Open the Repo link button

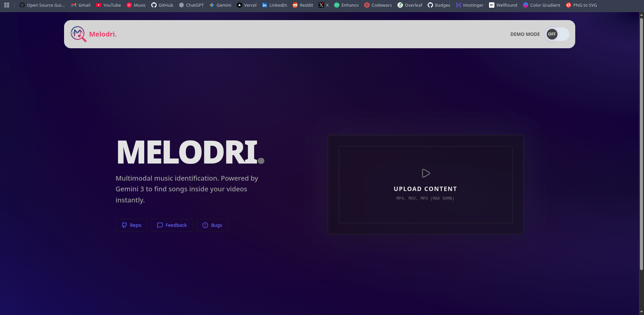point(131,225)
